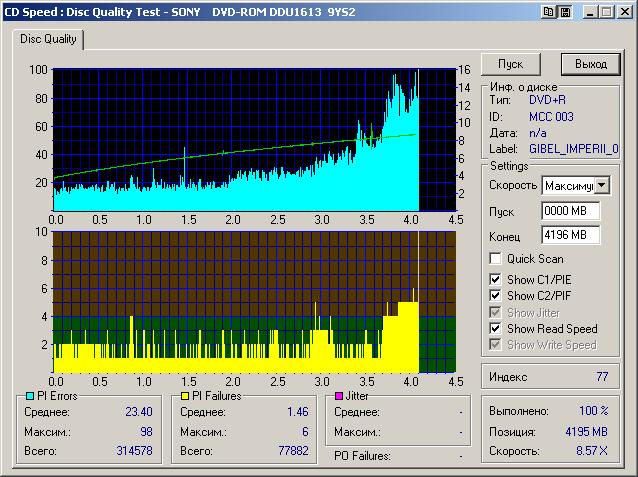Click the cyan PI Errors color swatch
This screenshot has height=477, width=638.
tap(27, 397)
